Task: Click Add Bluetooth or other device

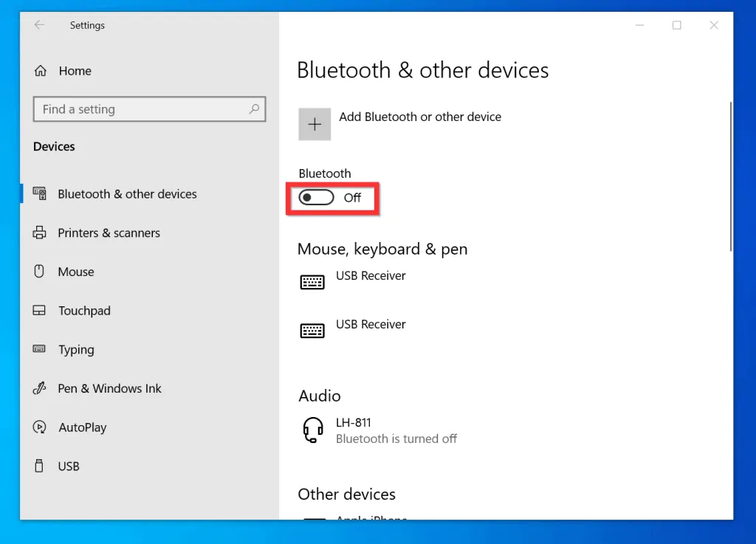Action: click(421, 117)
